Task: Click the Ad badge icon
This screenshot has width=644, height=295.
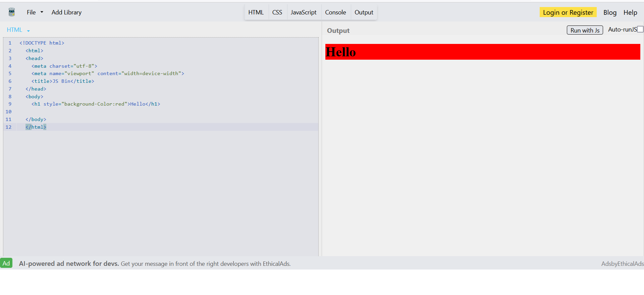Action: (6, 263)
